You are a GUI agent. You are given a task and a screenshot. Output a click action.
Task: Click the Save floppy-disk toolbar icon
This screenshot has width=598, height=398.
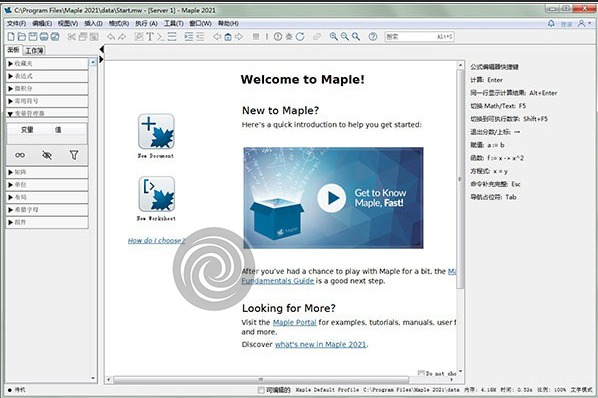[33, 37]
